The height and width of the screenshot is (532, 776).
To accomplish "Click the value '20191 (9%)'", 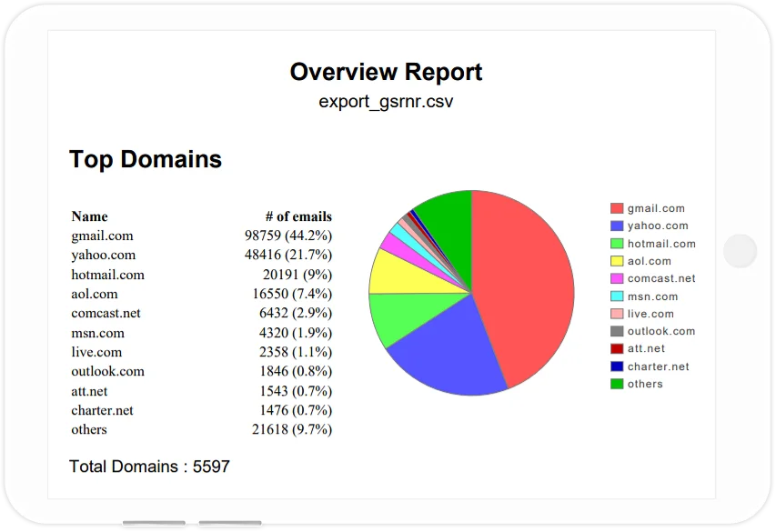I will click(x=297, y=275).
